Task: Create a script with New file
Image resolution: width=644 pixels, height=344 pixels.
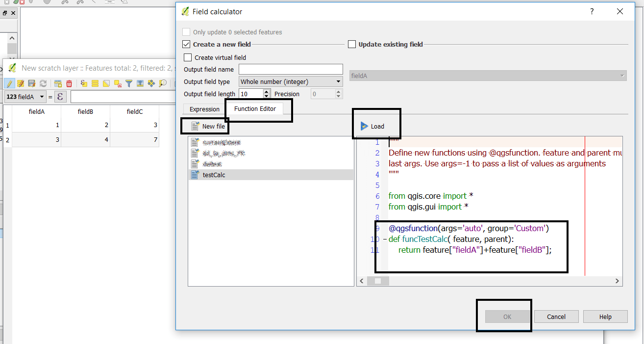Action: tap(208, 126)
